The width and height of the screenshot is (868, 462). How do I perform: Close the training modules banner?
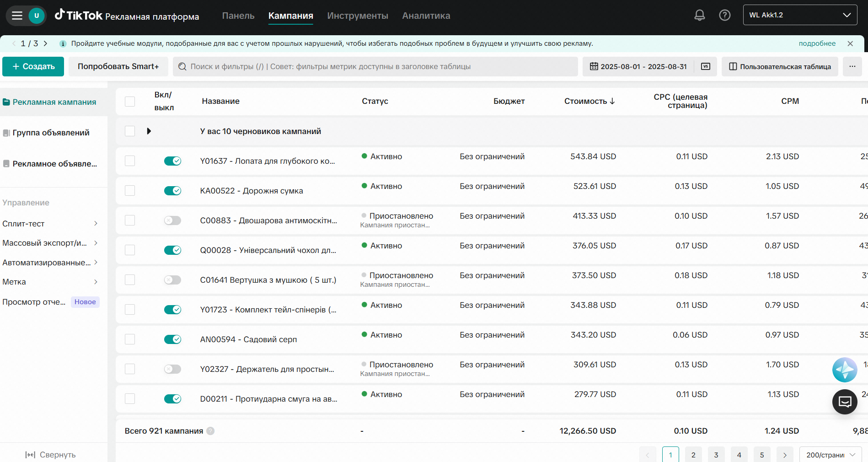tap(850, 43)
